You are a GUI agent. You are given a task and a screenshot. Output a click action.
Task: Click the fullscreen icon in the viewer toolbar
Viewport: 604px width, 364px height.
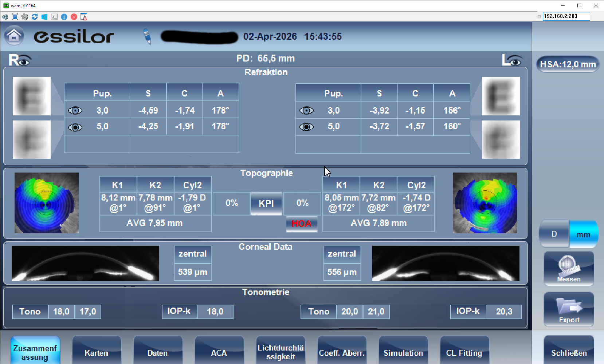click(x=15, y=17)
